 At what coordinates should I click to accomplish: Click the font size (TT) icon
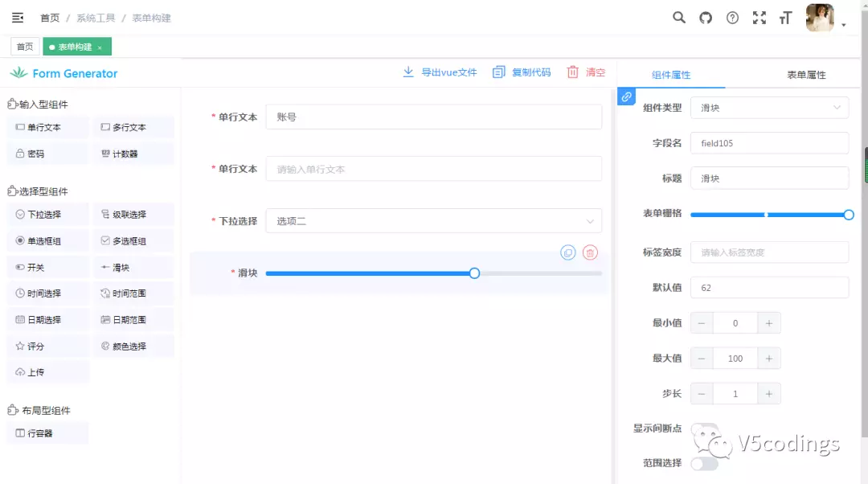click(x=785, y=17)
